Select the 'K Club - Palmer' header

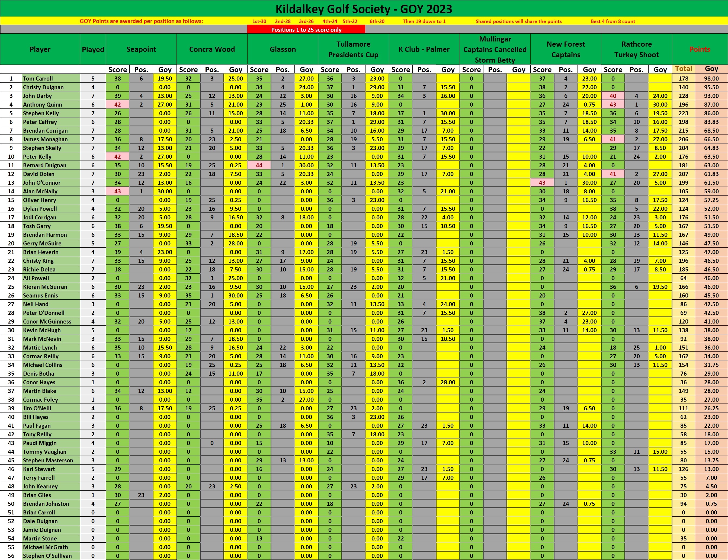pos(424,49)
